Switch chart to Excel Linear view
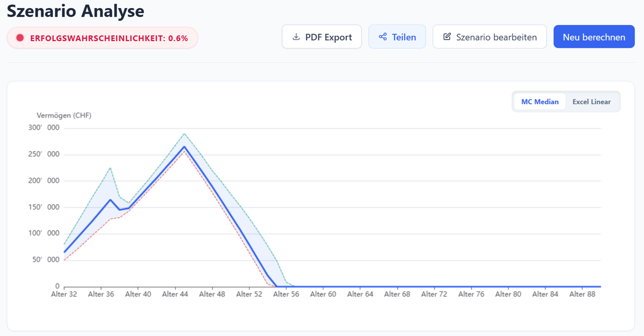The image size is (644, 336). tap(592, 102)
